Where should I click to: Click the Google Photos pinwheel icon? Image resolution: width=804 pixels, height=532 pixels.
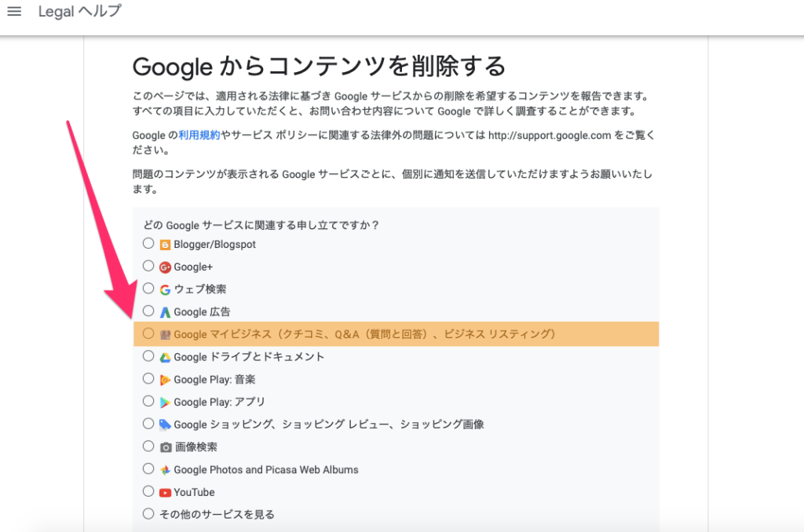coord(165,470)
